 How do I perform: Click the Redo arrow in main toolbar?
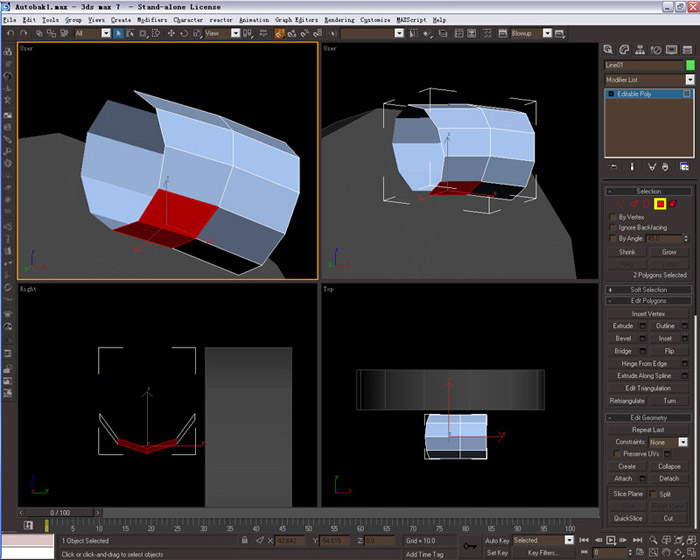[x=24, y=33]
